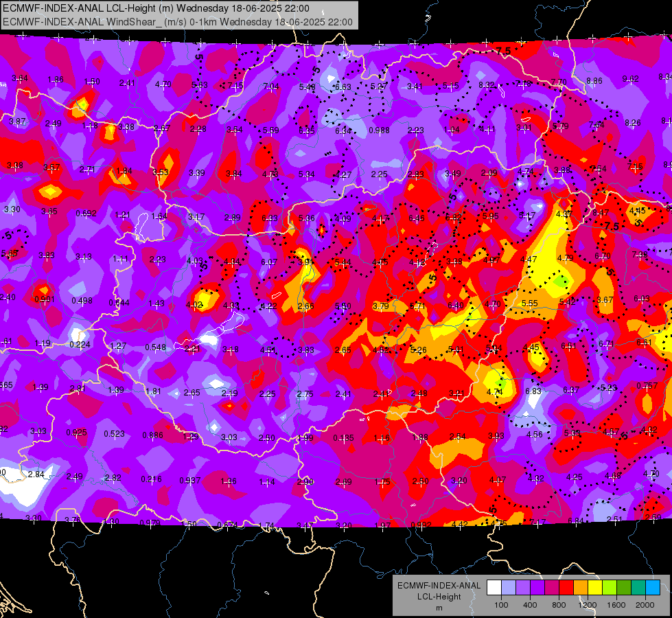
Task: Select the red legend swatch
Action: point(566,588)
